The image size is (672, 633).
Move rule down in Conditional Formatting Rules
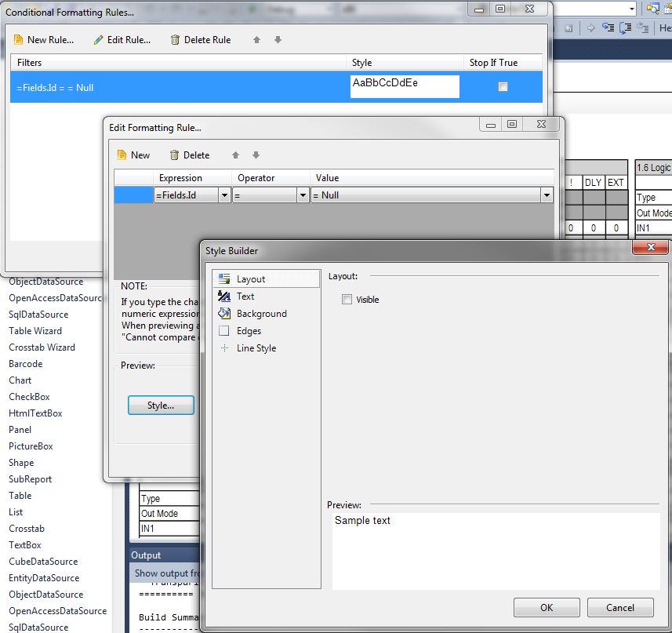coord(278,40)
